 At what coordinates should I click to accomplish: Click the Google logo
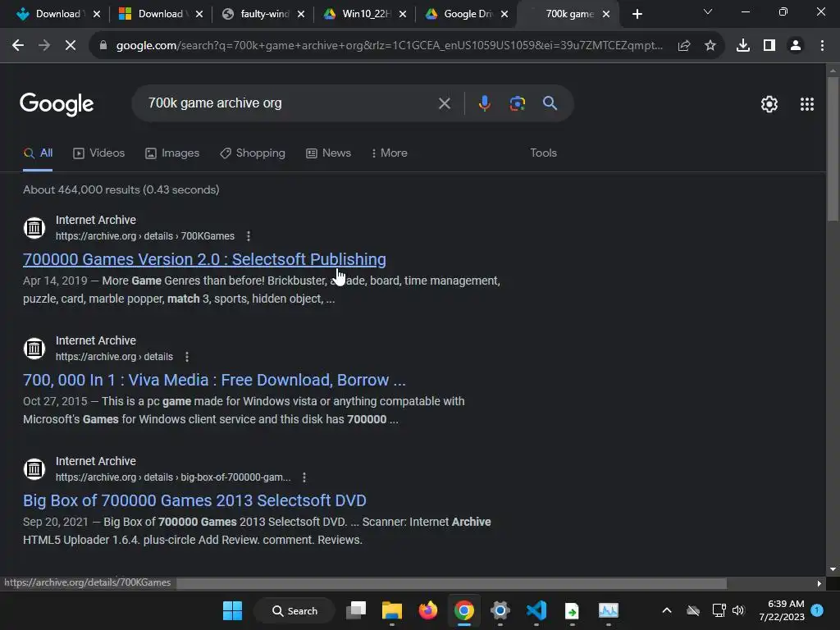pos(57,104)
